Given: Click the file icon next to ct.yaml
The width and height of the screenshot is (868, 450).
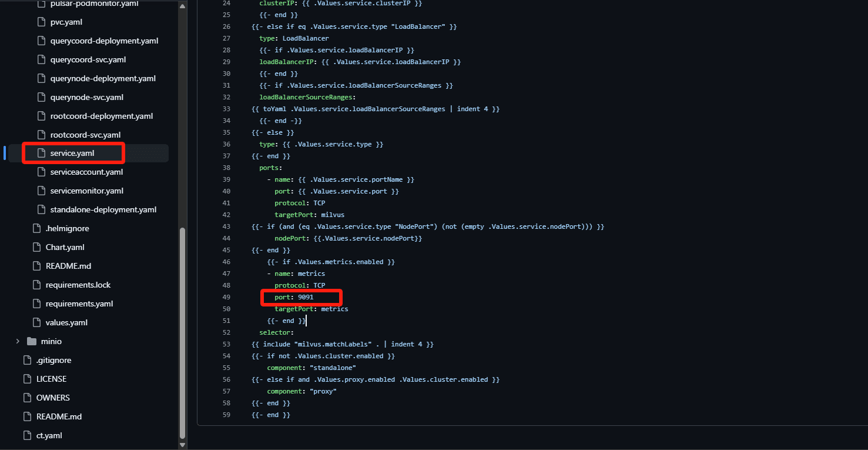Looking at the screenshot, I should click(27, 435).
